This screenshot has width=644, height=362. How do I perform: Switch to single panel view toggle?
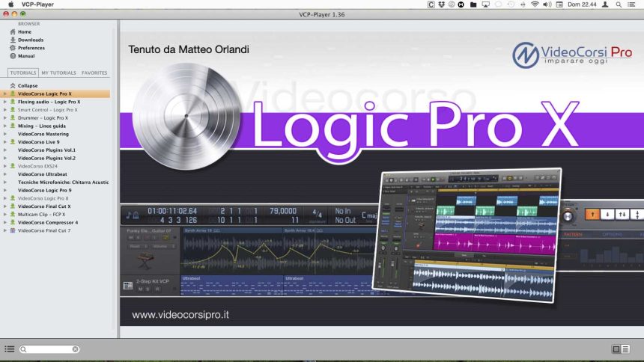tap(616, 349)
